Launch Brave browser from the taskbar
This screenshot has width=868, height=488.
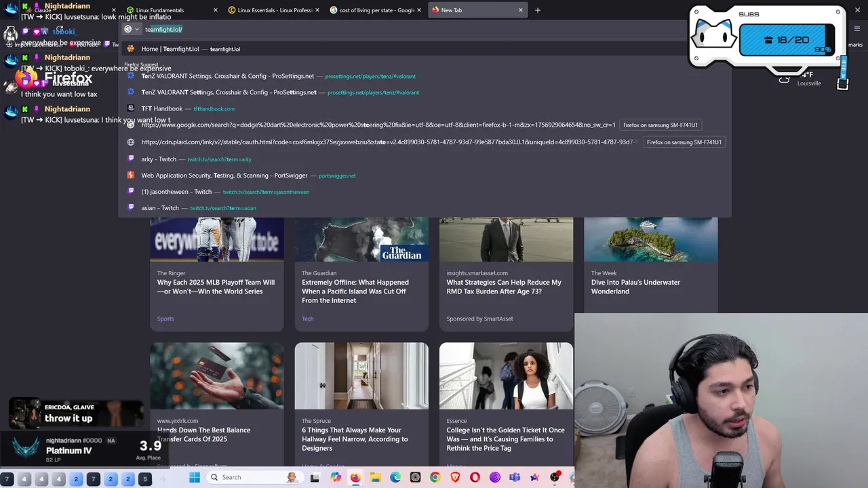[x=455, y=477]
